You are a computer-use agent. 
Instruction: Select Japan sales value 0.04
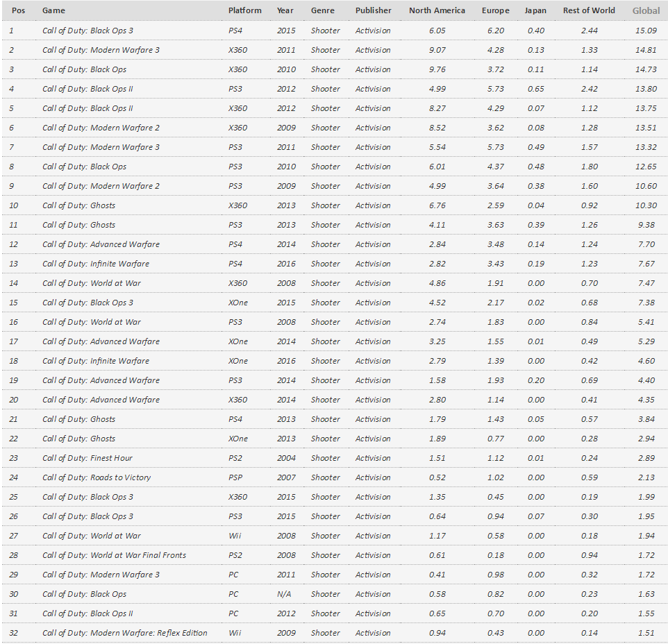pyautogui.click(x=536, y=205)
